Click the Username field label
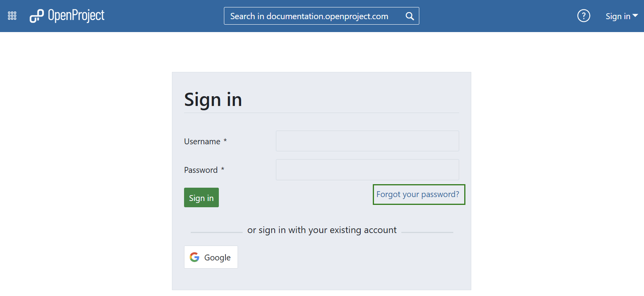Image resolution: width=644 pixels, height=296 pixels. point(202,142)
